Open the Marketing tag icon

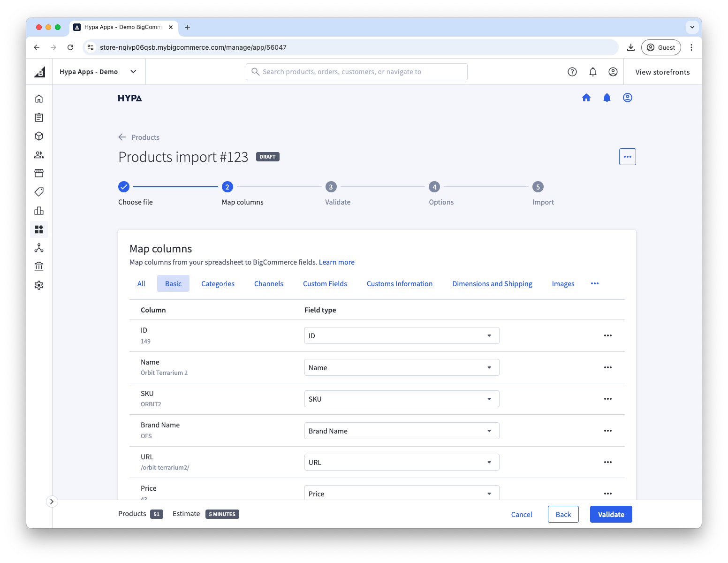39,192
